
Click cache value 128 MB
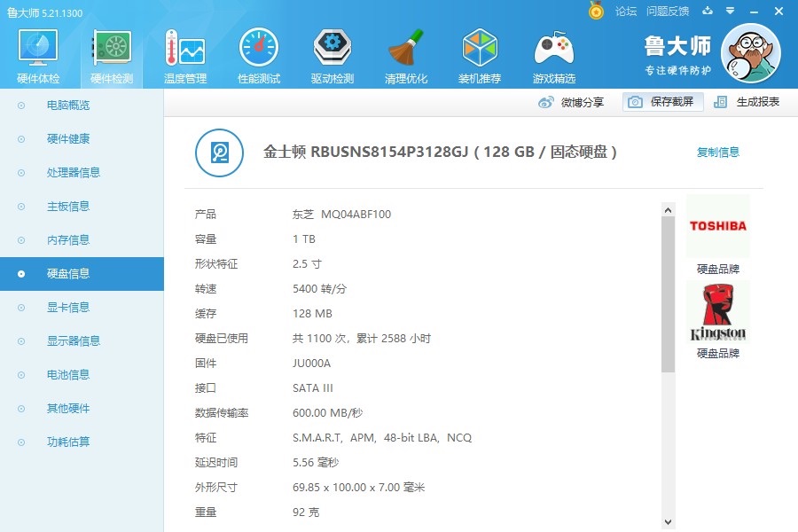click(x=312, y=314)
